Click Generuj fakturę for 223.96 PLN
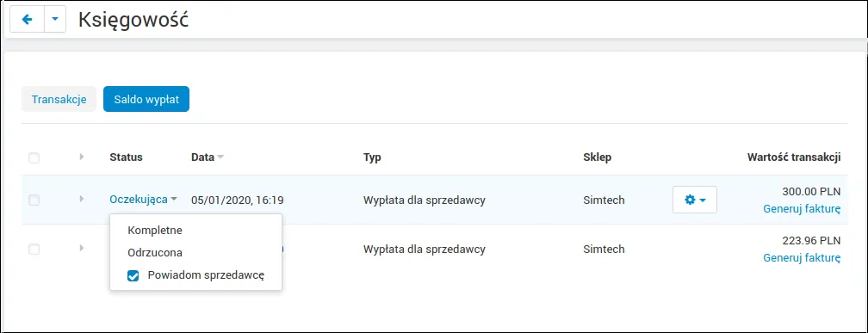This screenshot has width=868, height=333. pos(802,258)
